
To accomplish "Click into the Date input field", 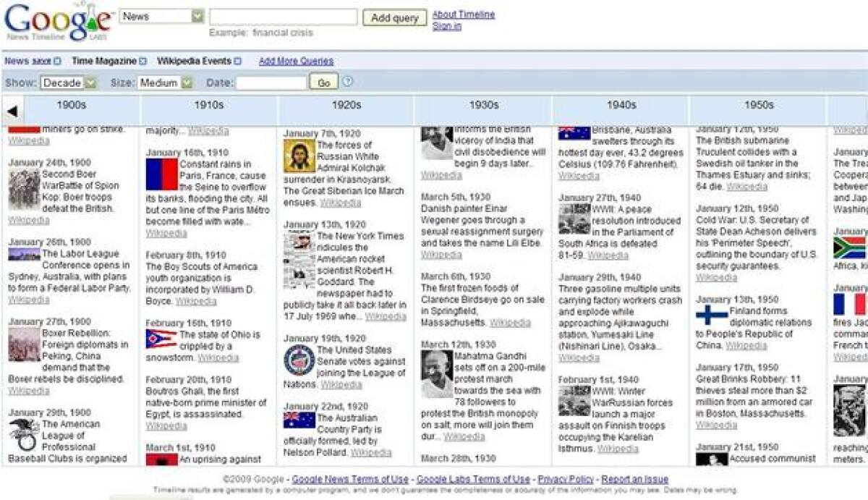I will (x=271, y=83).
